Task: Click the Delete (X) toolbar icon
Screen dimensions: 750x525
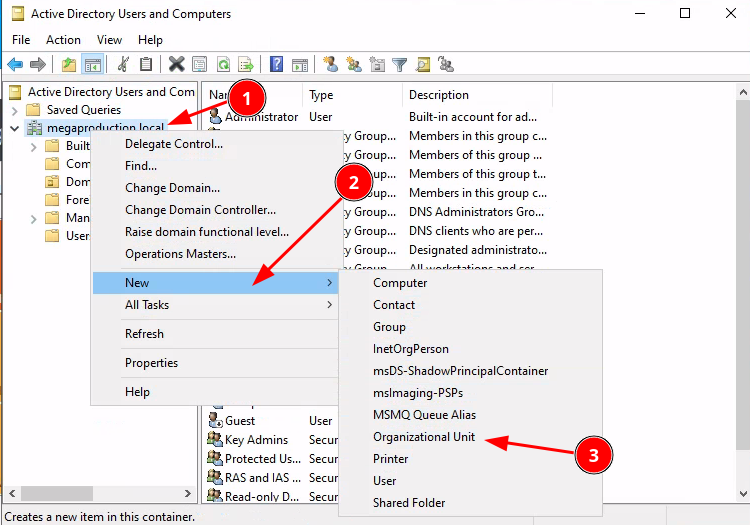Action: [176, 64]
